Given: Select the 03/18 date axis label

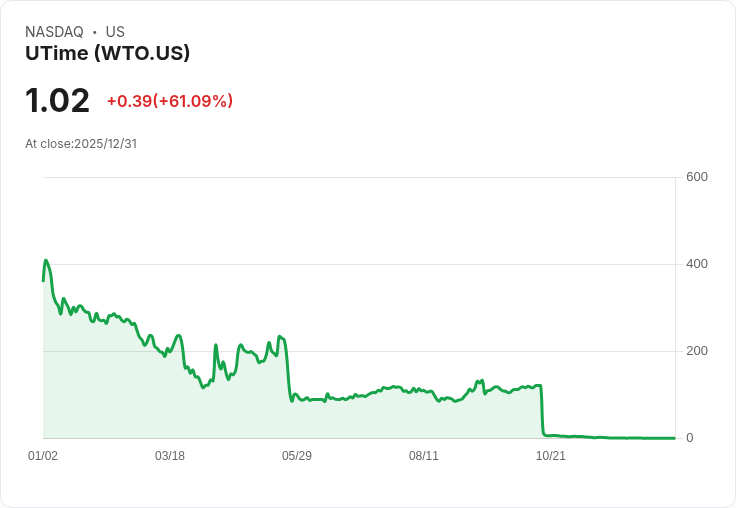Looking at the screenshot, I should pos(170,456).
